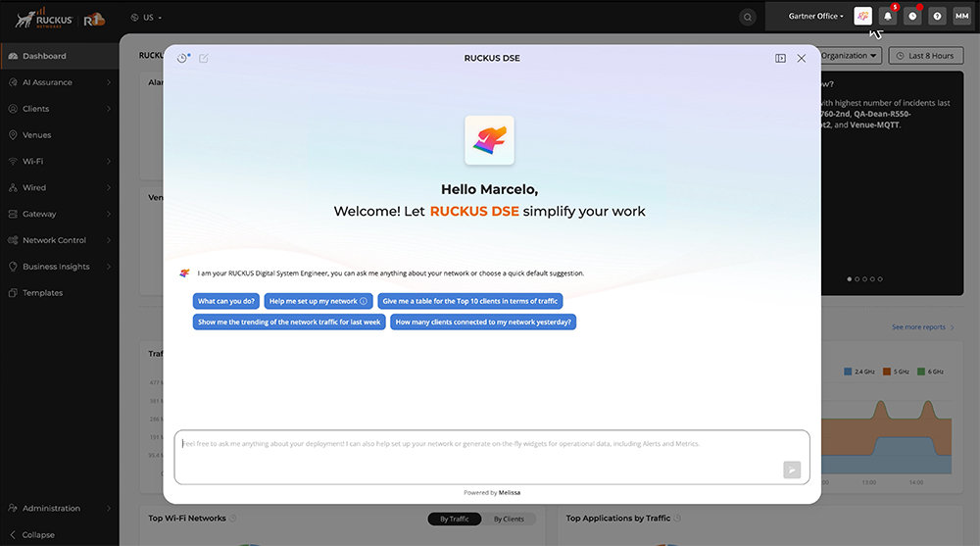Image resolution: width=980 pixels, height=546 pixels.
Task: Click info icon next to Top Wi-Fi Networks
Action: point(232,518)
